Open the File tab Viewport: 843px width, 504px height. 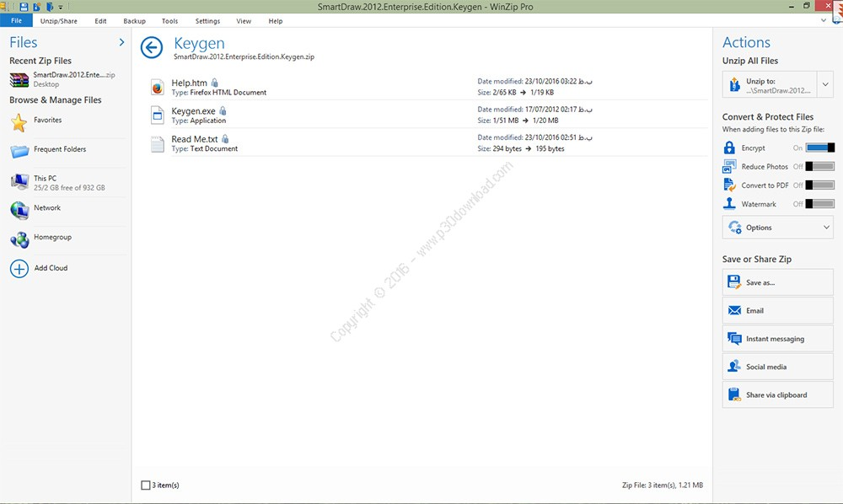click(x=16, y=20)
